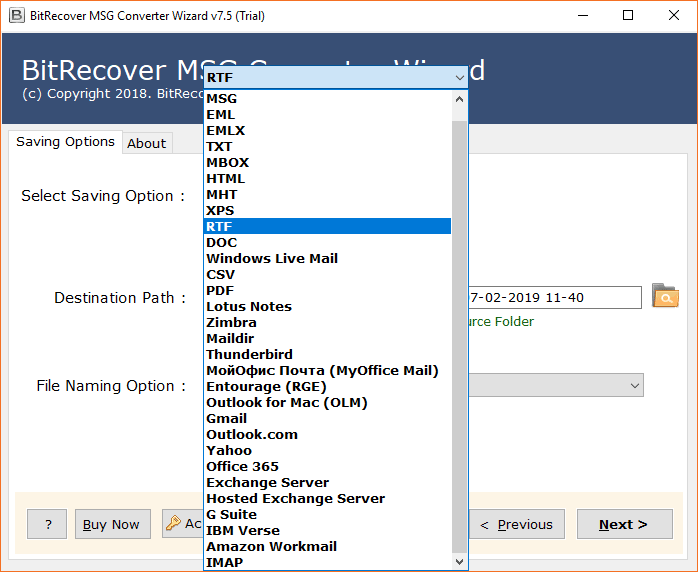
Task: Minimize the MSG Converter Wizard window
Action: pyautogui.click(x=583, y=16)
